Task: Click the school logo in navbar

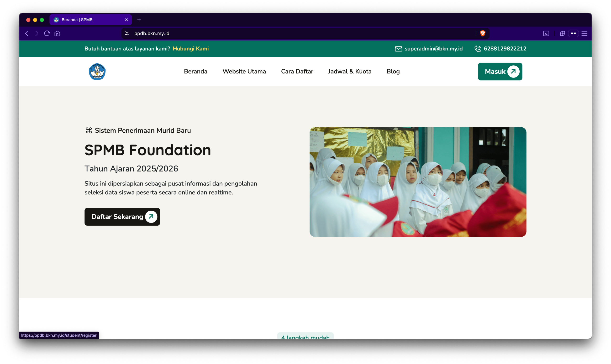Action: tap(97, 72)
